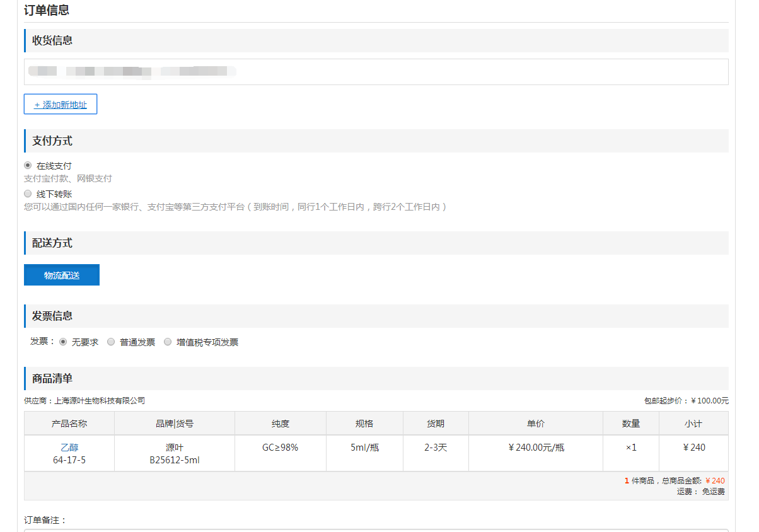This screenshot has width=759, height=532.
Task: Click the 品牌|货号 column header
Action: [175, 424]
